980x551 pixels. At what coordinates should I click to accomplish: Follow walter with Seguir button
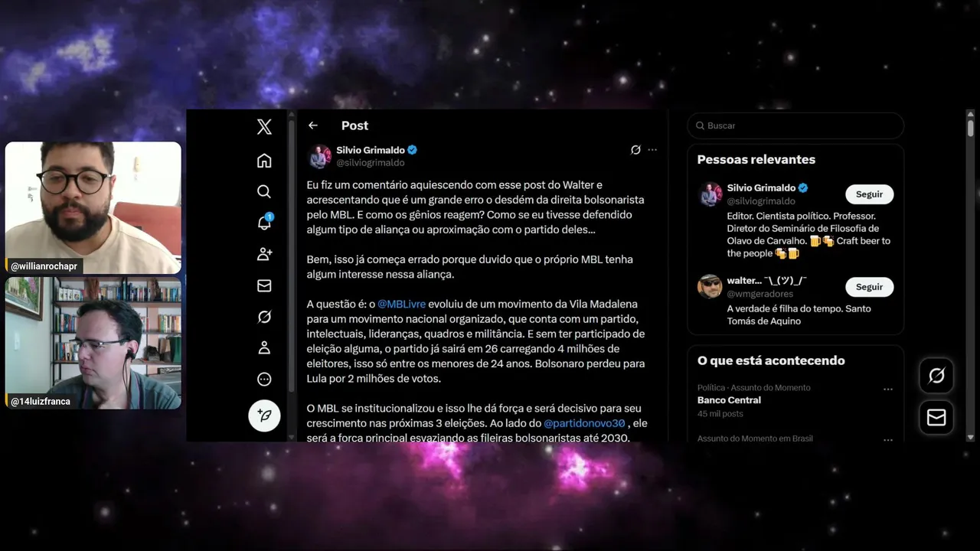tap(869, 287)
